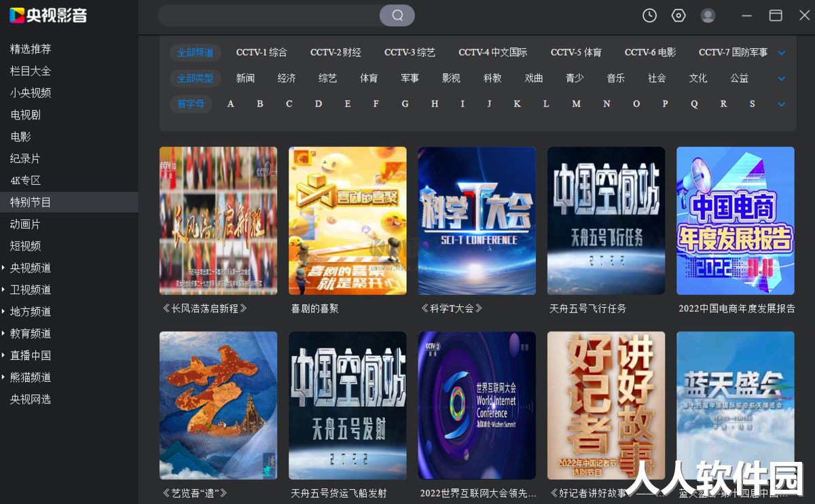The image size is (815, 504).
Task: Filter by 军事 type
Action: coord(410,78)
